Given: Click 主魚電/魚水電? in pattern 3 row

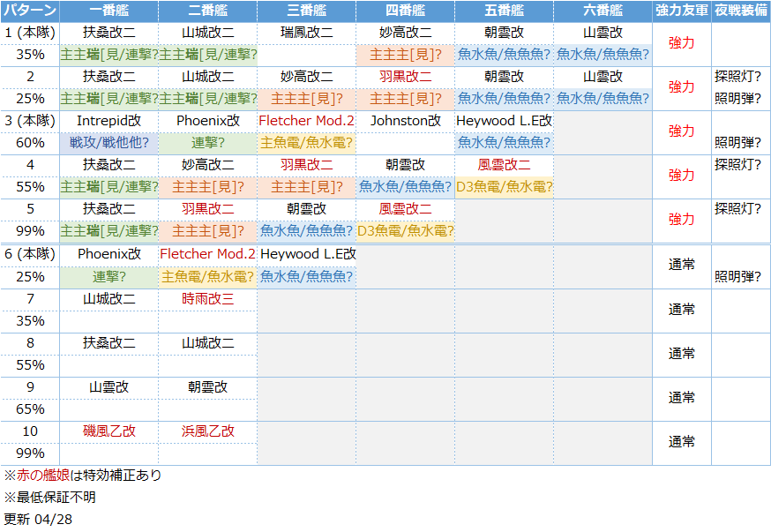Looking at the screenshot, I should pos(307,143).
